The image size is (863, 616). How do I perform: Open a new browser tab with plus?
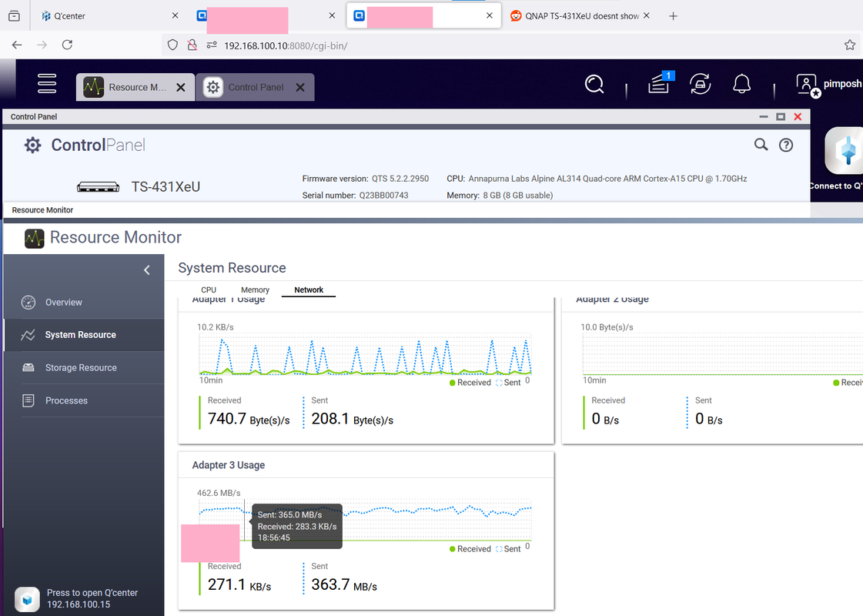(673, 16)
